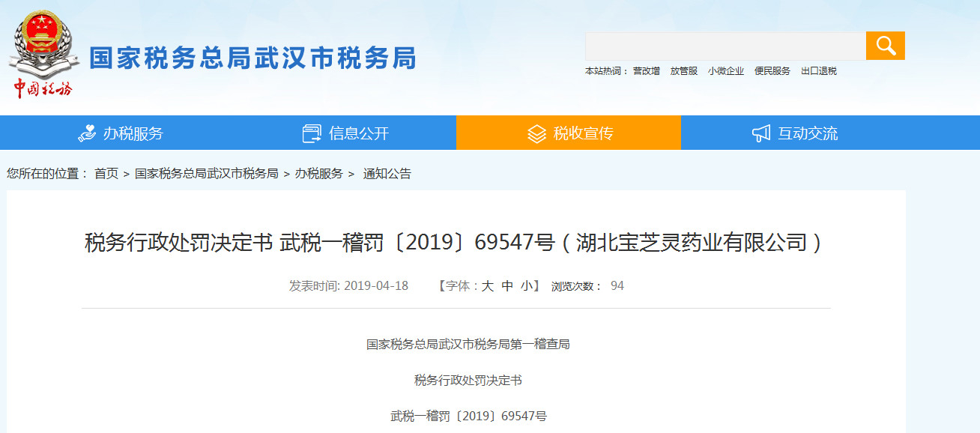Open 通知公告 in the breadcrumb
This screenshot has height=433, width=980.
(387, 174)
